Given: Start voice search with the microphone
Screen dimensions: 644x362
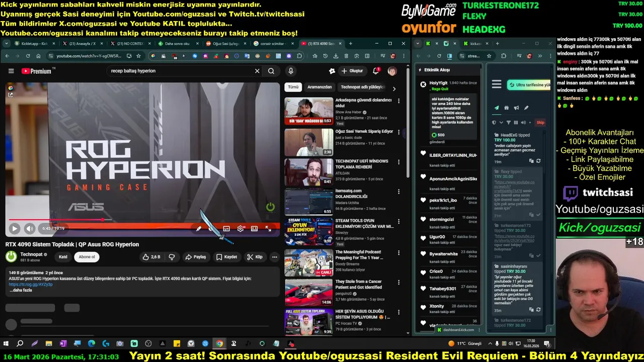Looking at the screenshot, I should pyautogui.click(x=291, y=71).
